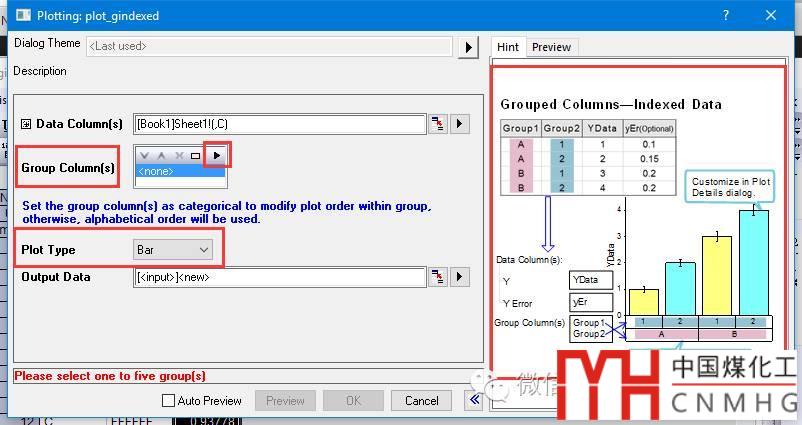
Task: Click the select-all rectangle icon in Group Column(s)
Action: [195, 155]
